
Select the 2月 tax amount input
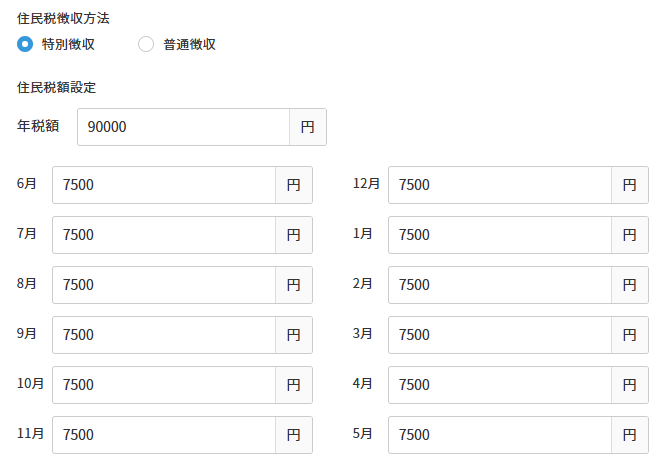tap(500, 285)
